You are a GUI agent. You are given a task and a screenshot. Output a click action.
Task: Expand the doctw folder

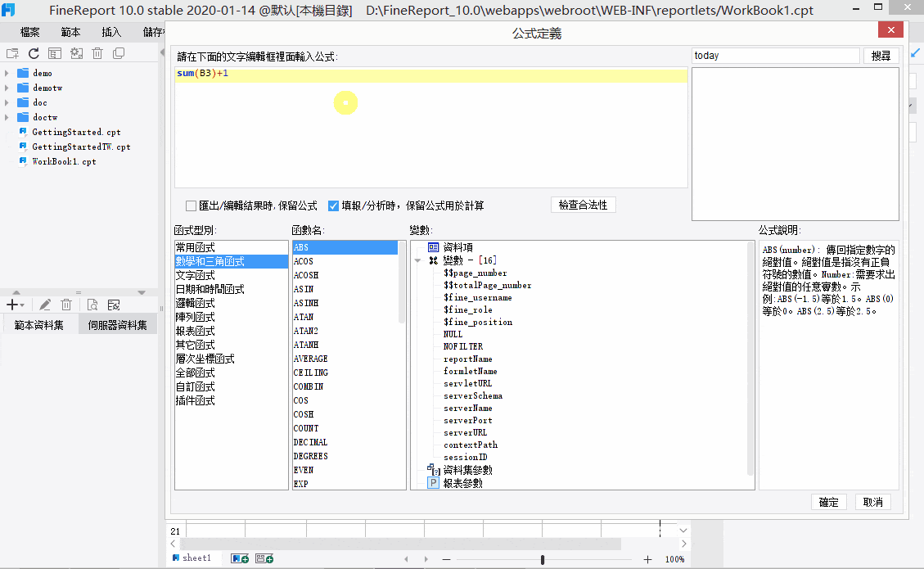[7, 117]
